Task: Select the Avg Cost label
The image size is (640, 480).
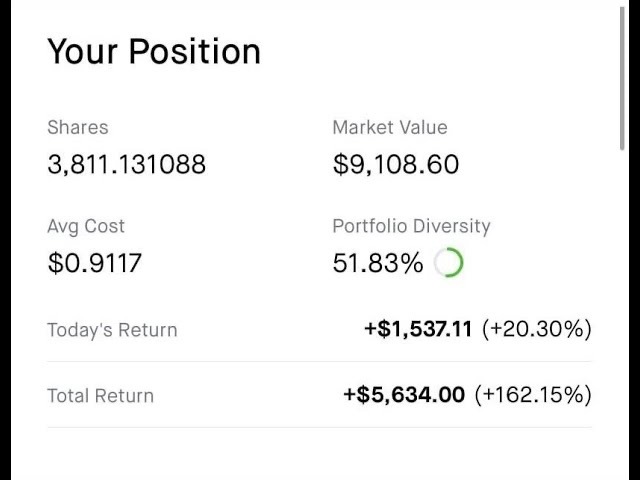Action: 86,227
